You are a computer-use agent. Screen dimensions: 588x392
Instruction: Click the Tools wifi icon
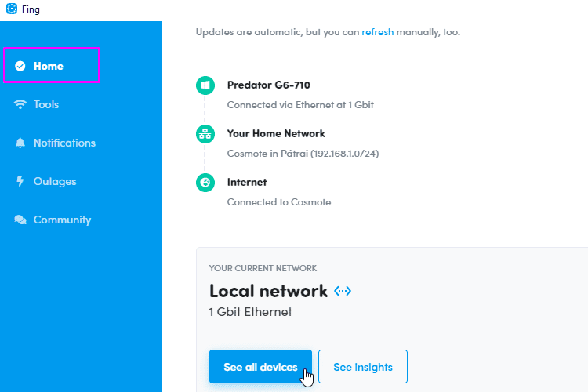tap(20, 104)
